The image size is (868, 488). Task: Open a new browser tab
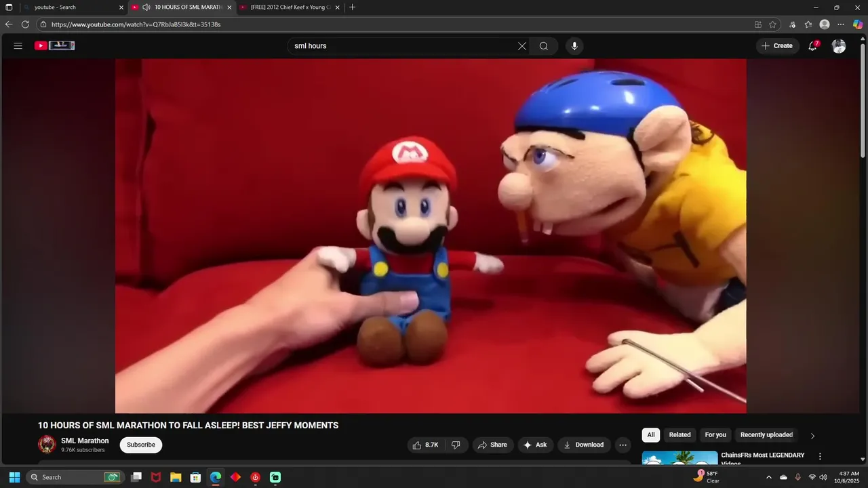(x=352, y=7)
